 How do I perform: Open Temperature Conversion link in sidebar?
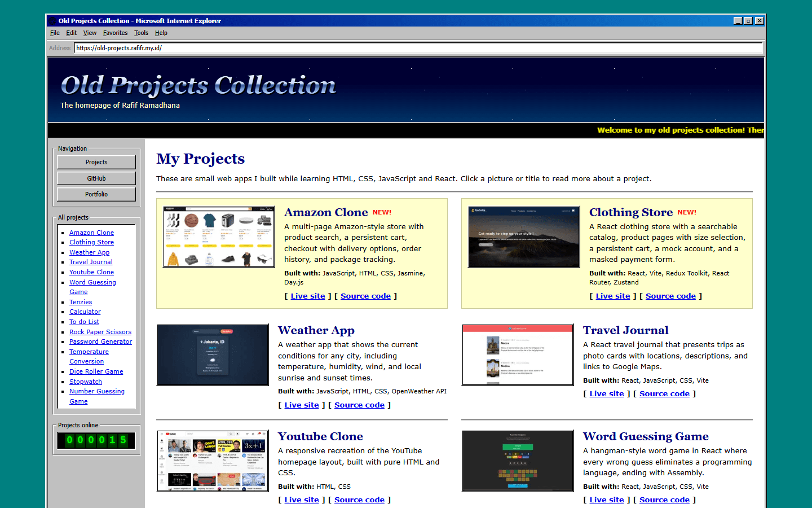[x=89, y=356]
